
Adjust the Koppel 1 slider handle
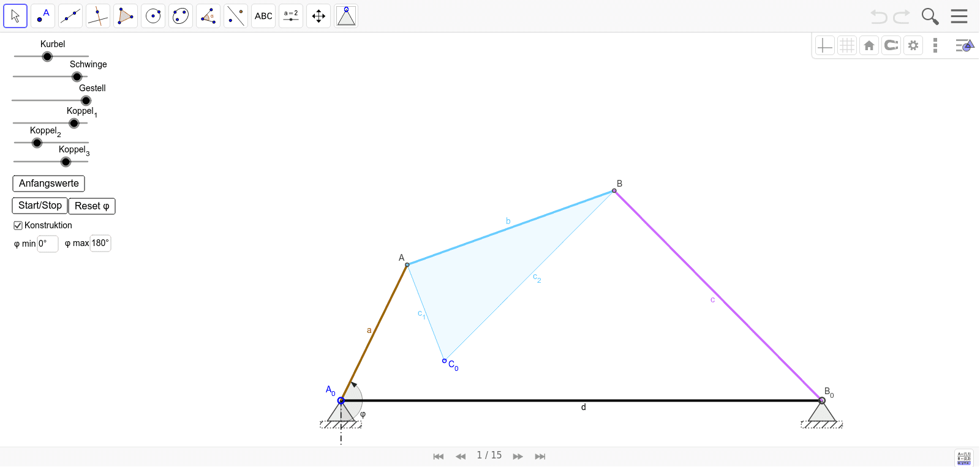(74, 123)
